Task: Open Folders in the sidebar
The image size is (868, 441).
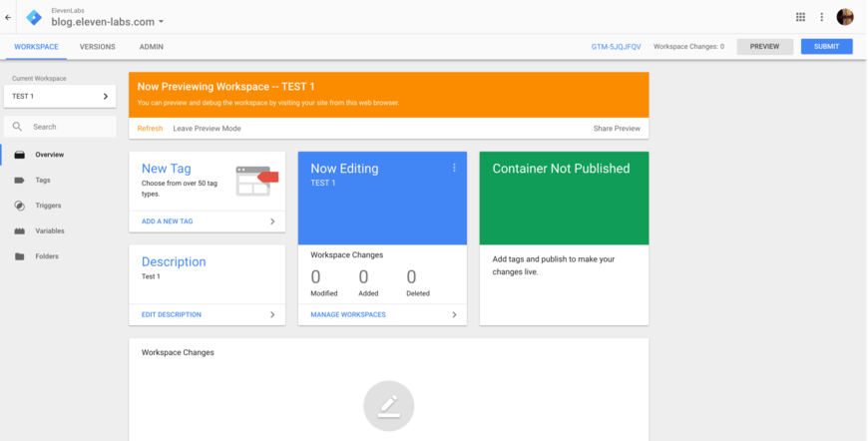Action: coord(46,256)
